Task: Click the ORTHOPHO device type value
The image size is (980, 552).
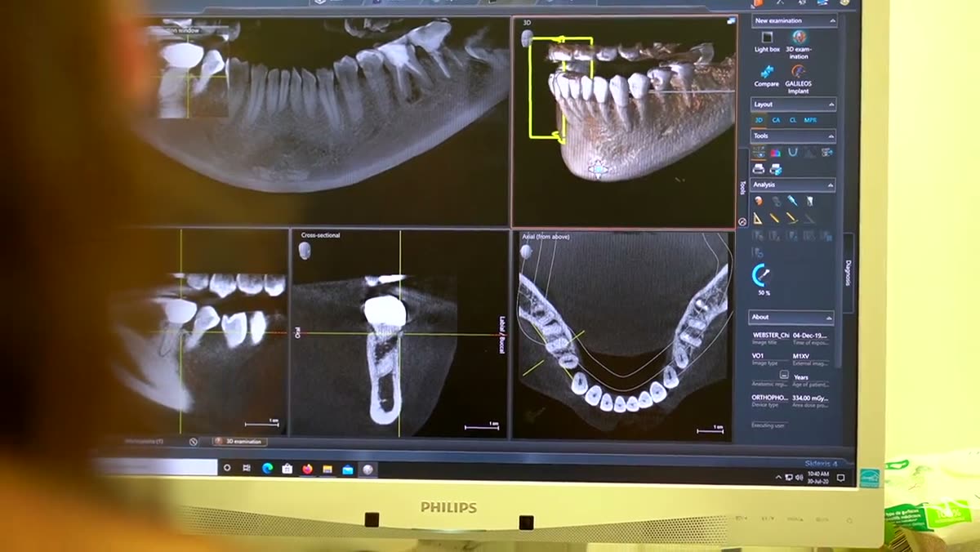Action: pos(770,398)
